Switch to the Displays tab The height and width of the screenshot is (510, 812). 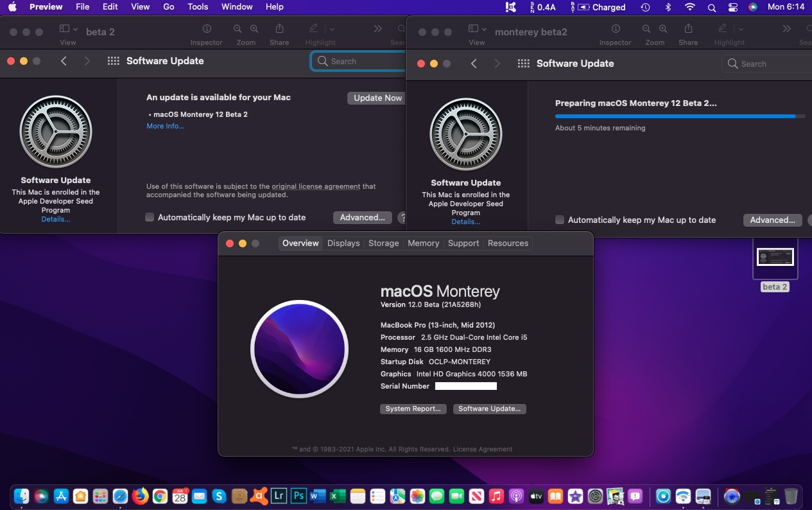343,243
